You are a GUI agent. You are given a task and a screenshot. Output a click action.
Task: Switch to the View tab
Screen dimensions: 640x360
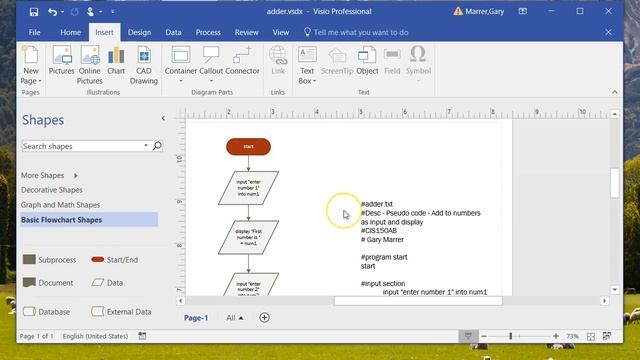tap(281, 32)
